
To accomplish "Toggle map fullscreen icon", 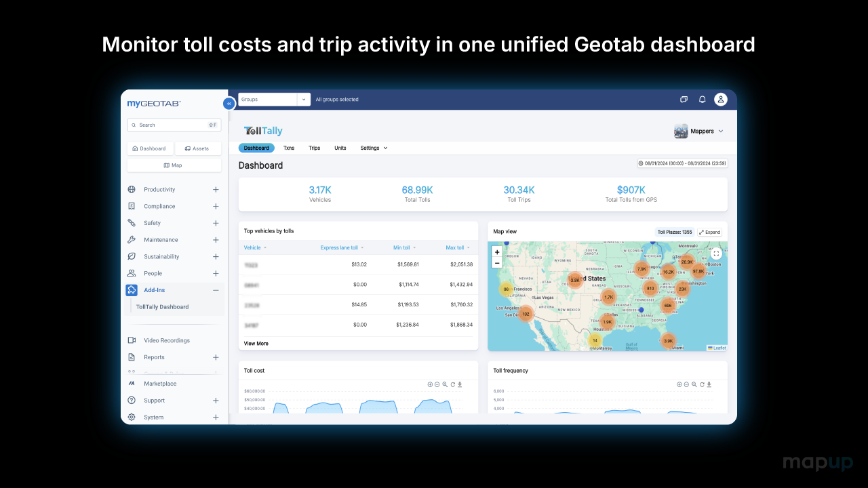I will 716,253.
